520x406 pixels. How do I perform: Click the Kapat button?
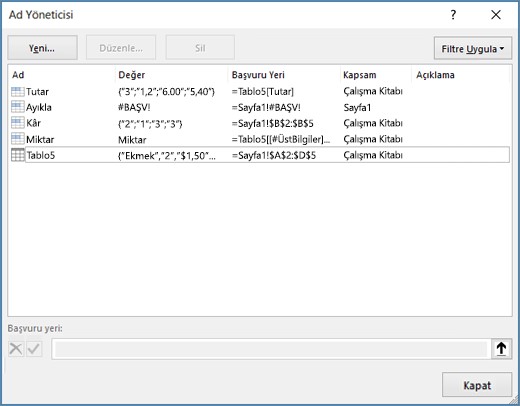click(477, 385)
